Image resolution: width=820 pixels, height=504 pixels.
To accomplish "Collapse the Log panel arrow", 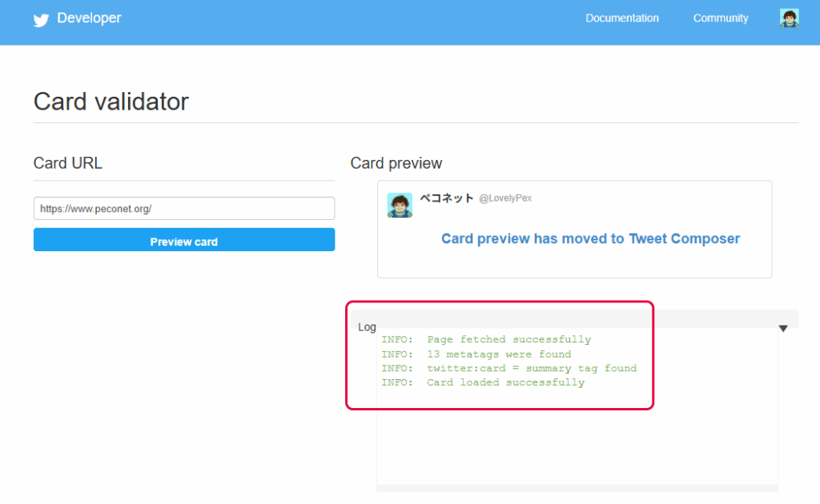I will pos(783,329).
